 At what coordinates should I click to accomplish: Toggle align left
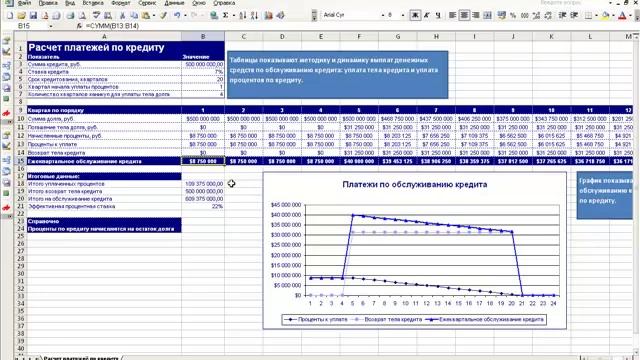point(452,16)
